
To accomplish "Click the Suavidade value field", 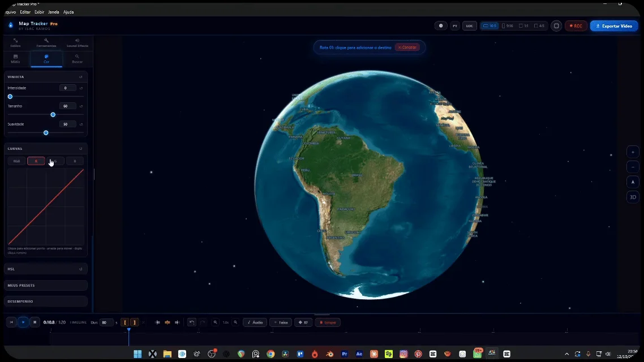I will click(67, 124).
